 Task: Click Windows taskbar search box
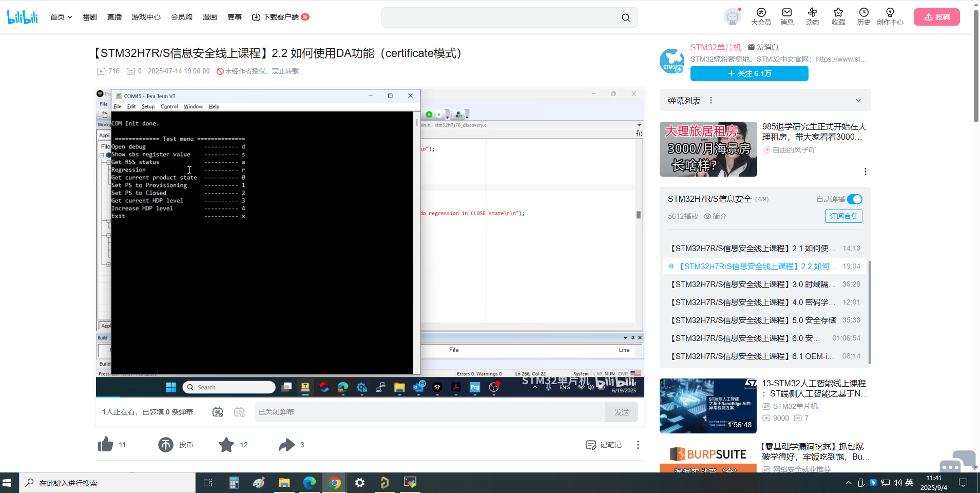click(107, 483)
